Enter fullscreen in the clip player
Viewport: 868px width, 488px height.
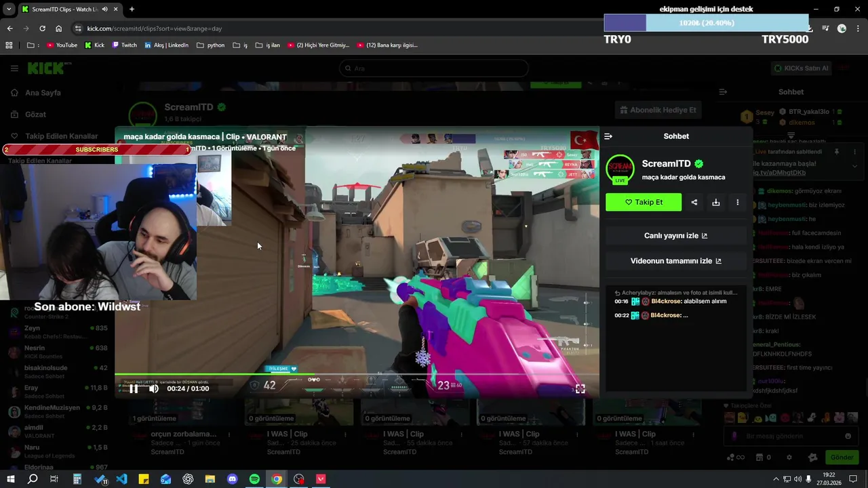[x=580, y=388]
